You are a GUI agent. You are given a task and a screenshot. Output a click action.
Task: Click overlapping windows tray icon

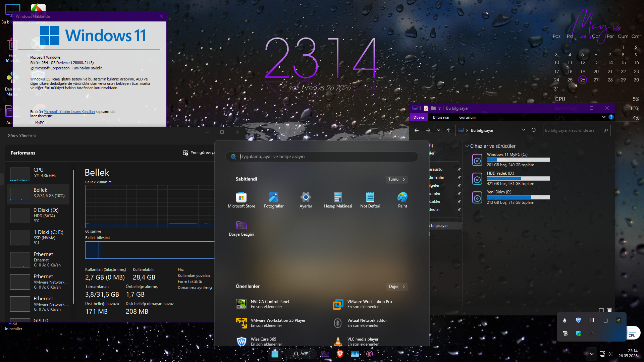(605, 320)
